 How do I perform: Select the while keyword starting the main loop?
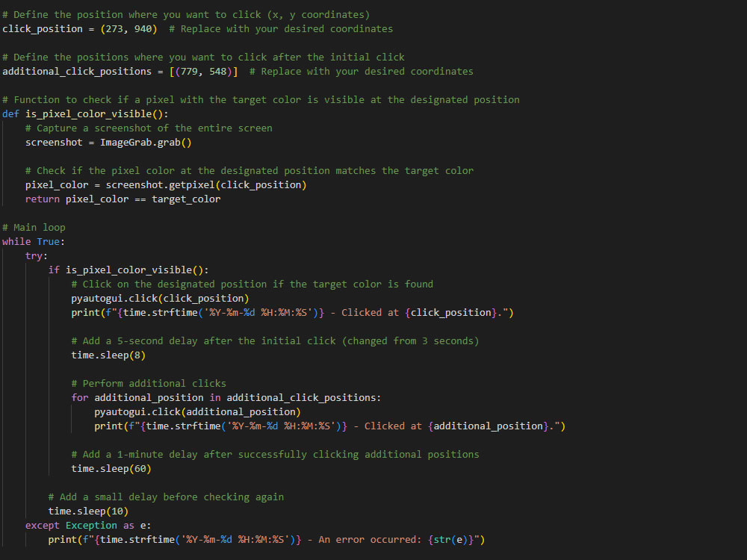point(14,241)
